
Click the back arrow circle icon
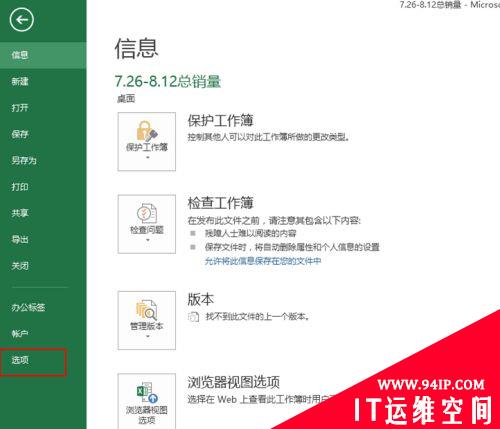click(x=22, y=20)
